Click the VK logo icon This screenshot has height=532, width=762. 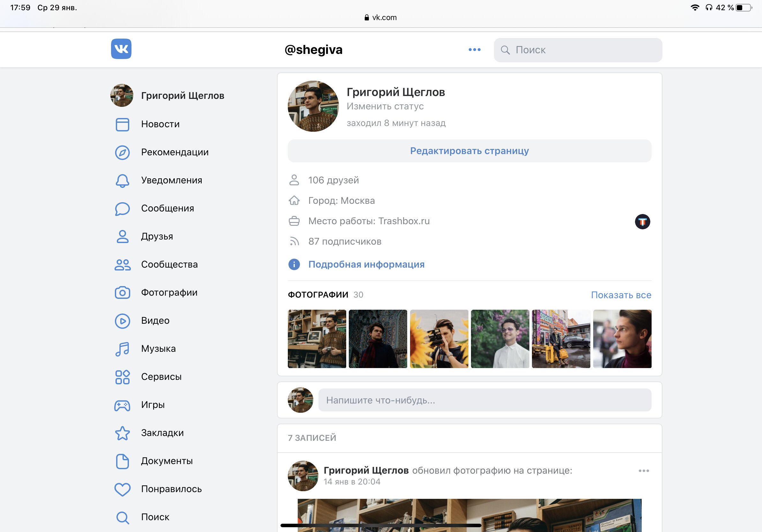(121, 49)
